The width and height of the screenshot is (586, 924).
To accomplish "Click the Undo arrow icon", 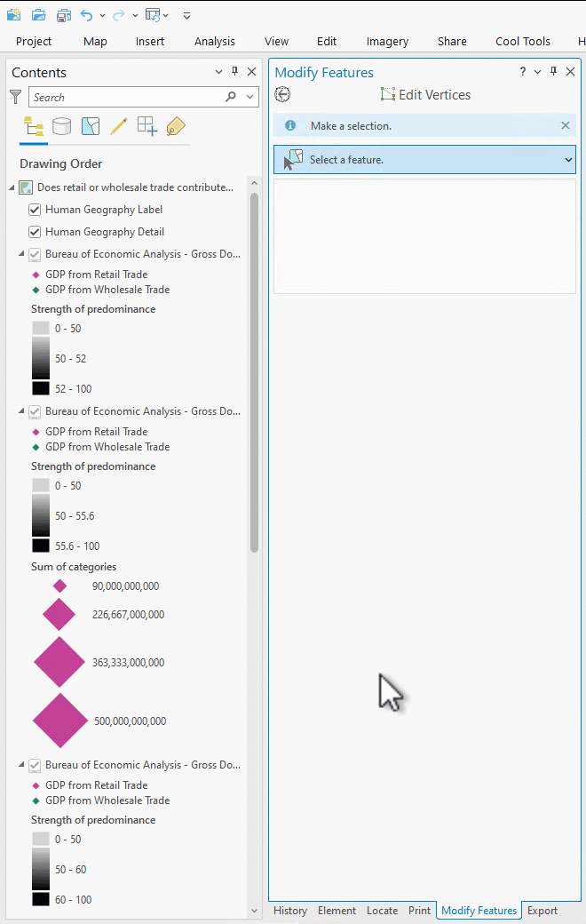I will coord(87,15).
